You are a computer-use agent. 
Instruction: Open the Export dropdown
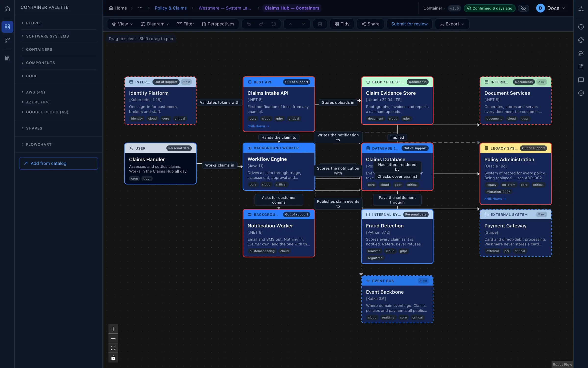[452, 24]
